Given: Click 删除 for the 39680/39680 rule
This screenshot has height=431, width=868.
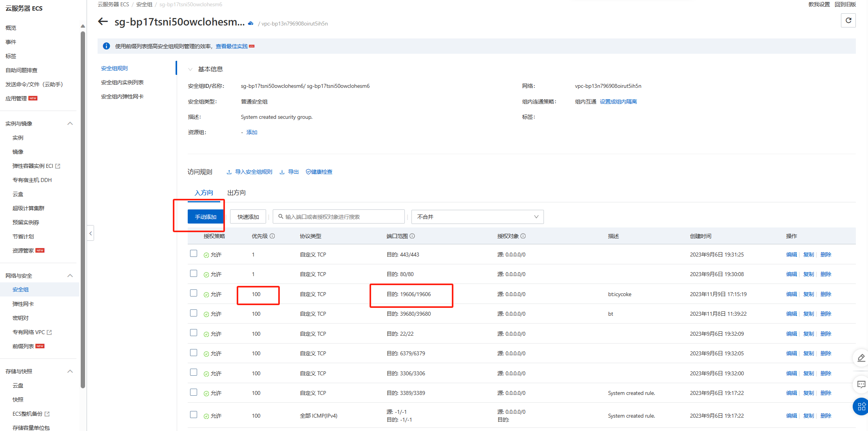Looking at the screenshot, I should point(826,314).
